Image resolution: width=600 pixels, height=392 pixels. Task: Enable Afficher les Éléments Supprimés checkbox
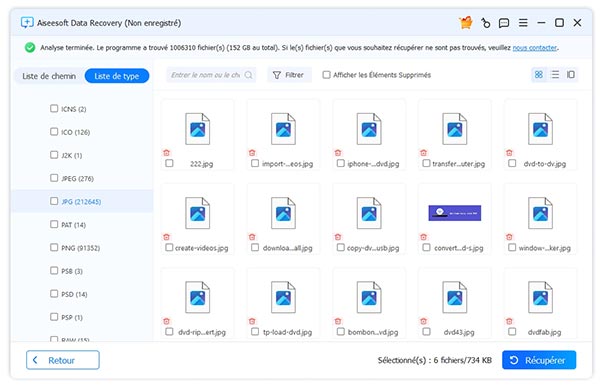[x=326, y=75]
